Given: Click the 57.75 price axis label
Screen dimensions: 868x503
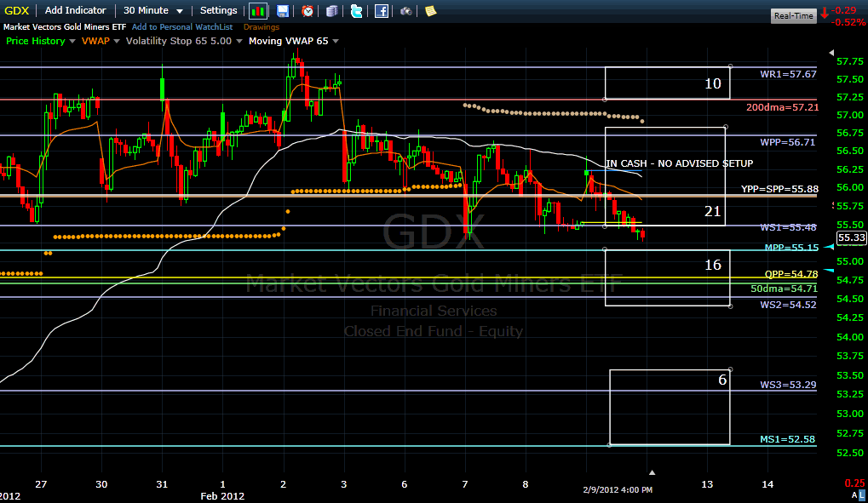Looking at the screenshot, I should pyautogui.click(x=851, y=61).
